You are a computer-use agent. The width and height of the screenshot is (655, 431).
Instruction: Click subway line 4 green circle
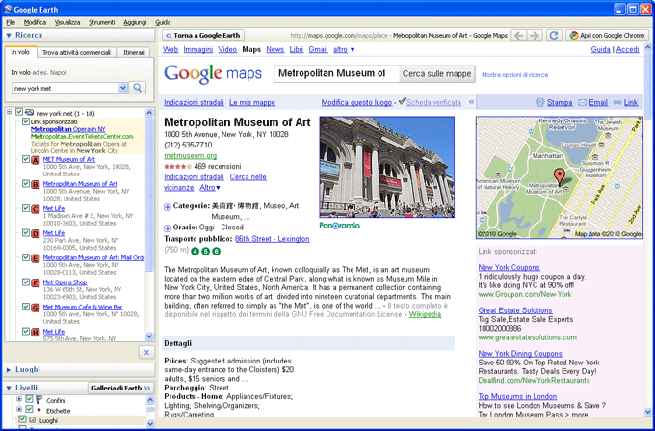pyautogui.click(x=195, y=251)
